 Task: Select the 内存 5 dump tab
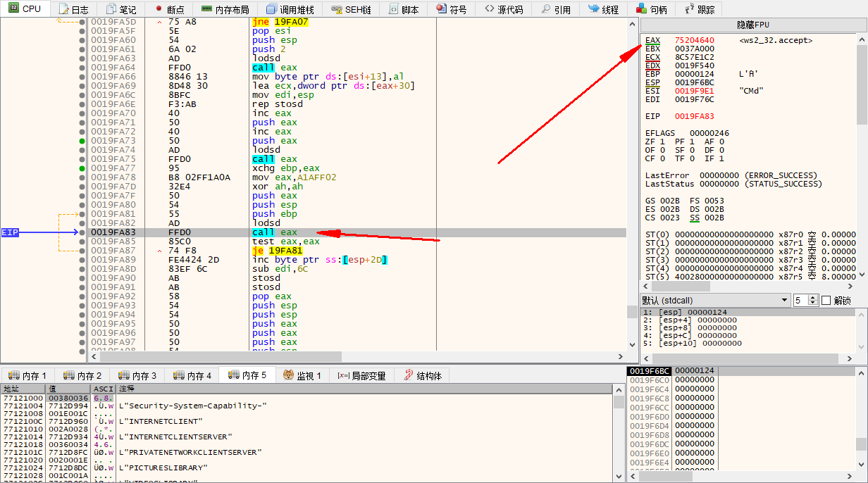247,375
